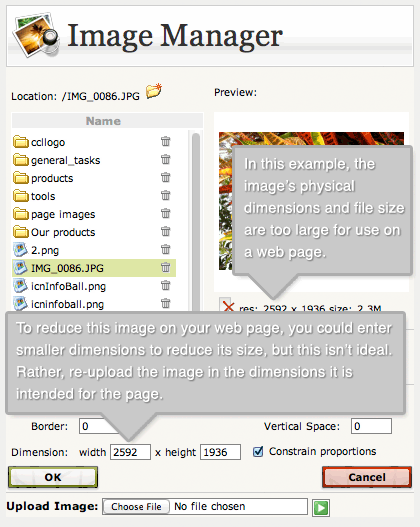Image resolution: width=420 pixels, height=527 pixels.
Task: Click trash icon for general_tasks folder
Action: pos(165,159)
